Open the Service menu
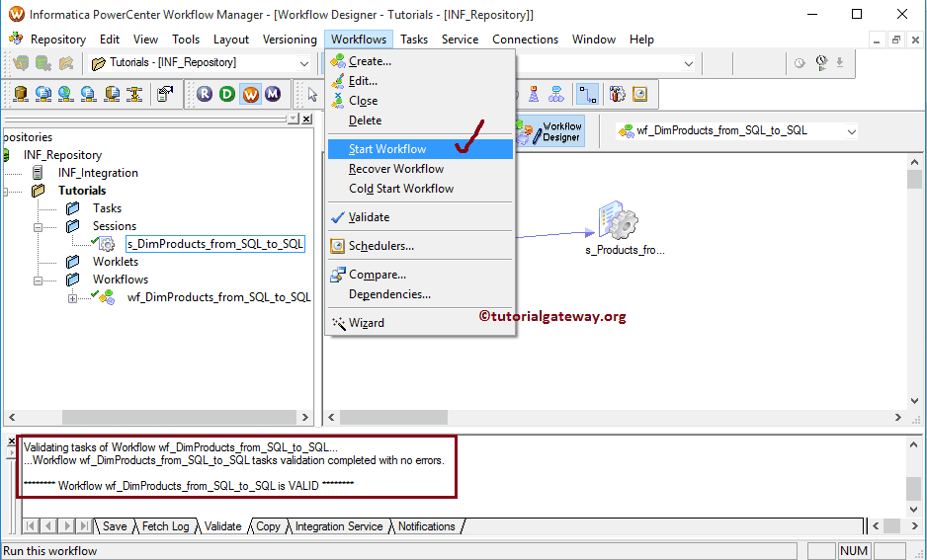Screen dimensions: 927x560 coord(460,40)
